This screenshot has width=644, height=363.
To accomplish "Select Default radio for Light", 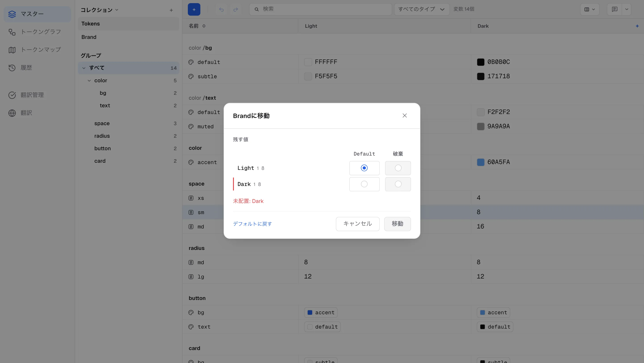I will coord(364,168).
